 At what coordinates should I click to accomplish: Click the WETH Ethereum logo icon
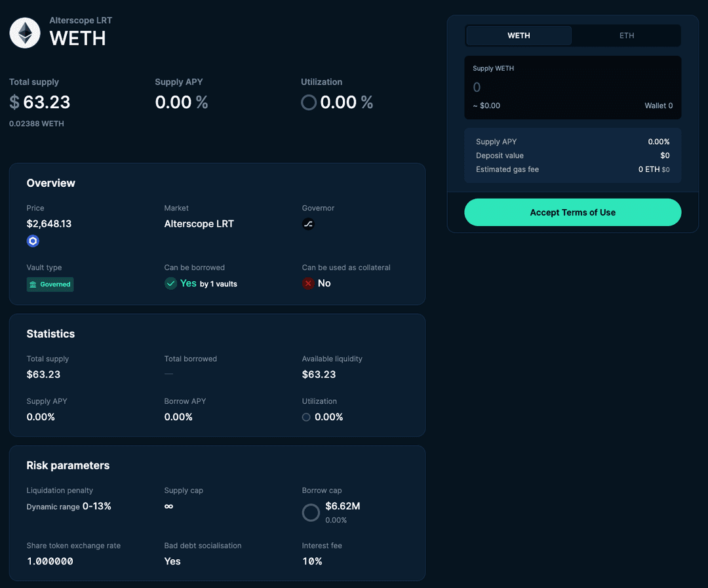pyautogui.click(x=25, y=33)
